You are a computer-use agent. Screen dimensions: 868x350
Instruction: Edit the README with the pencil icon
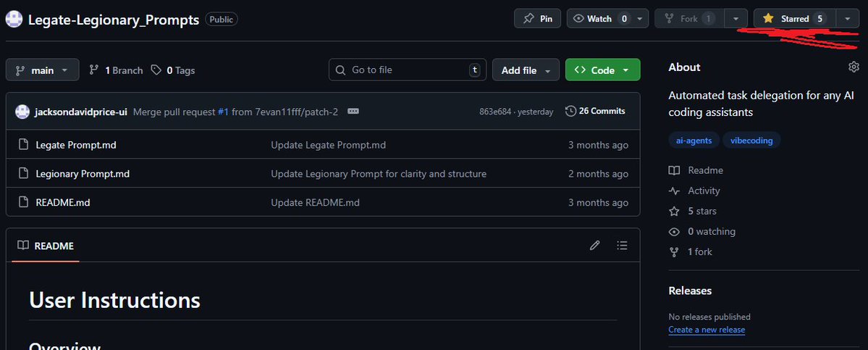[x=594, y=246]
